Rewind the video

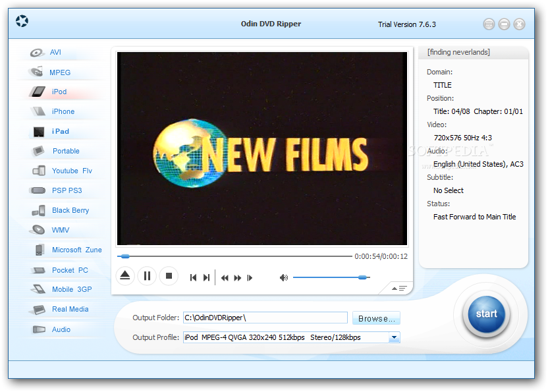pos(225,278)
